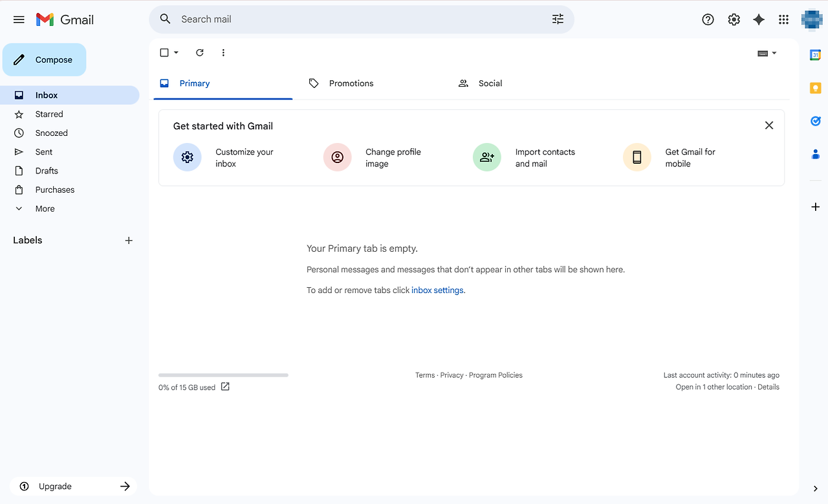Open the Support help icon
Screen dimensions: 828x504
click(708, 19)
